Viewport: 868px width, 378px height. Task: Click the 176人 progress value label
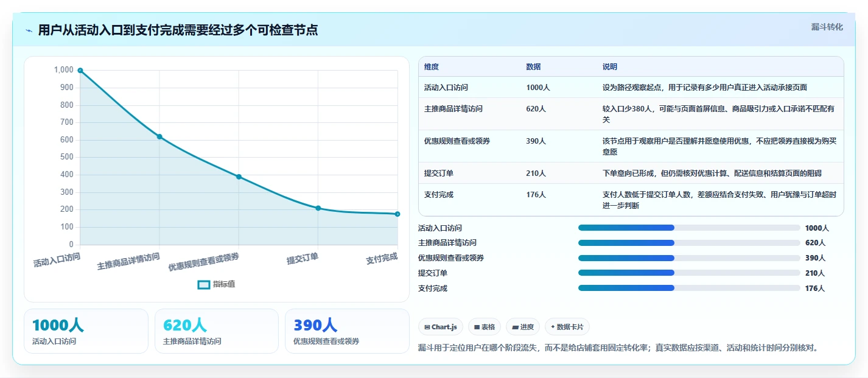[815, 289]
